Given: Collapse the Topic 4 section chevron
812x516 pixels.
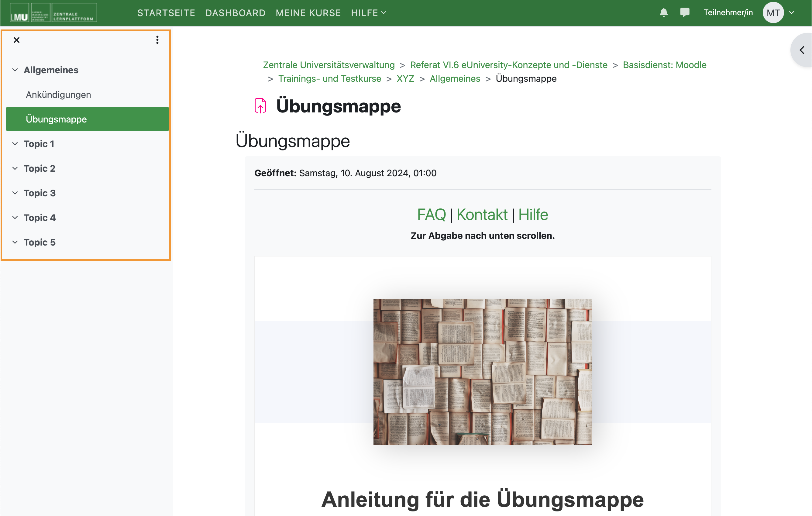Looking at the screenshot, I should (x=15, y=218).
